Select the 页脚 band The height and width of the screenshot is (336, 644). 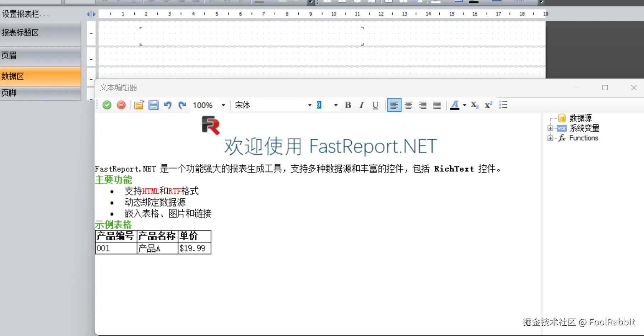pyautogui.click(x=40, y=93)
